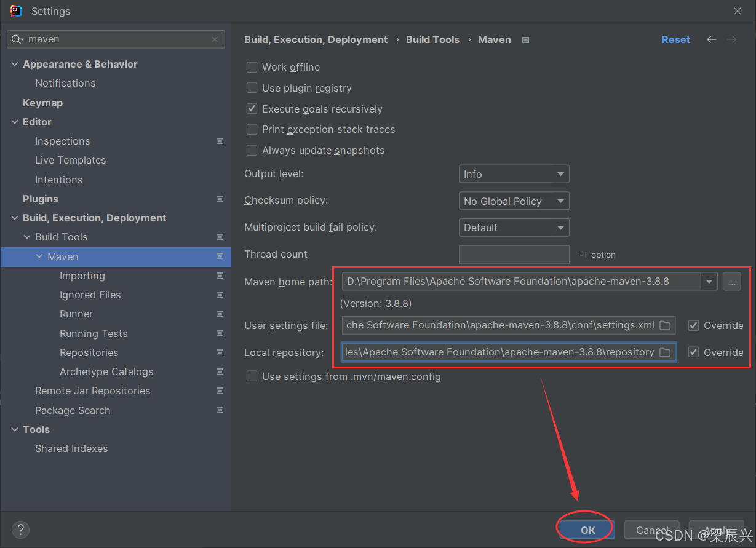The height and width of the screenshot is (548, 756).
Task: Collapse the Build, Execution, Deployment section
Action: 15,218
